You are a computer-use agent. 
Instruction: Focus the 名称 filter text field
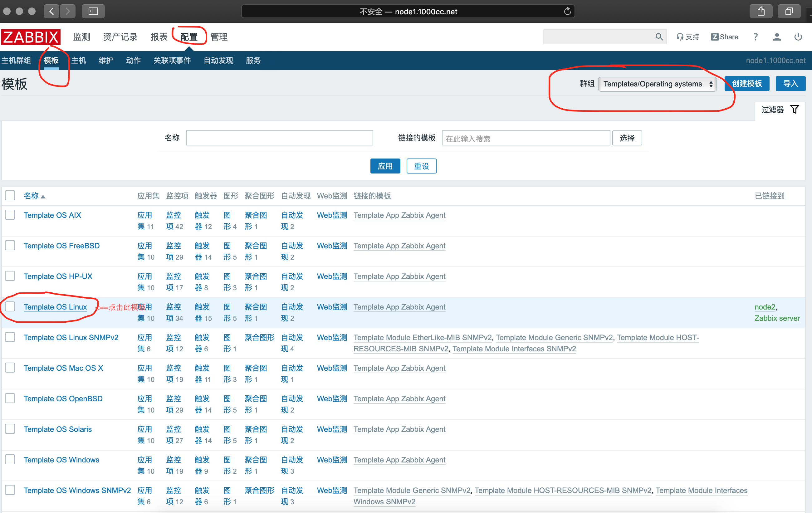tap(279, 138)
